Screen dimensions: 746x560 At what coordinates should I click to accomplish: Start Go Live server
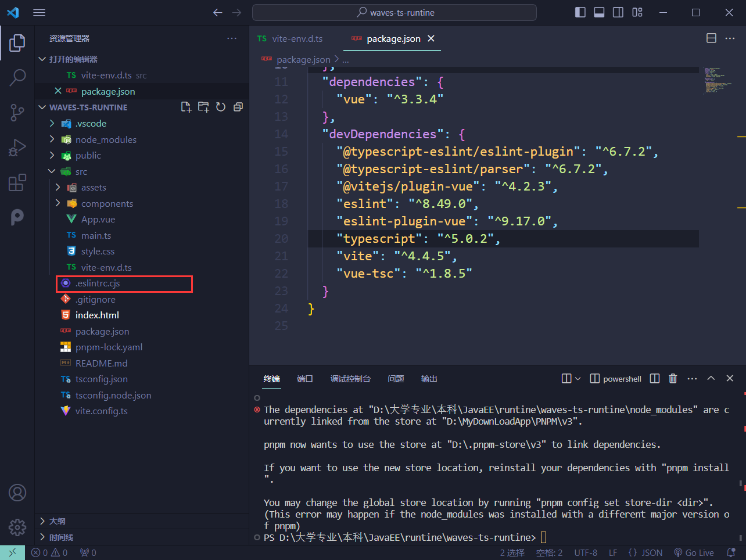click(x=694, y=552)
